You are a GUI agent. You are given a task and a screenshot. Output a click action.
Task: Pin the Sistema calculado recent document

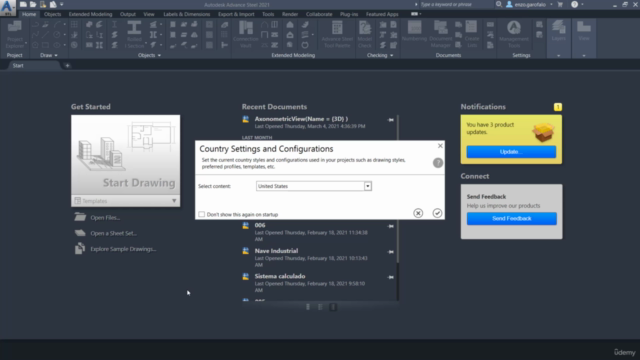pyautogui.click(x=391, y=277)
